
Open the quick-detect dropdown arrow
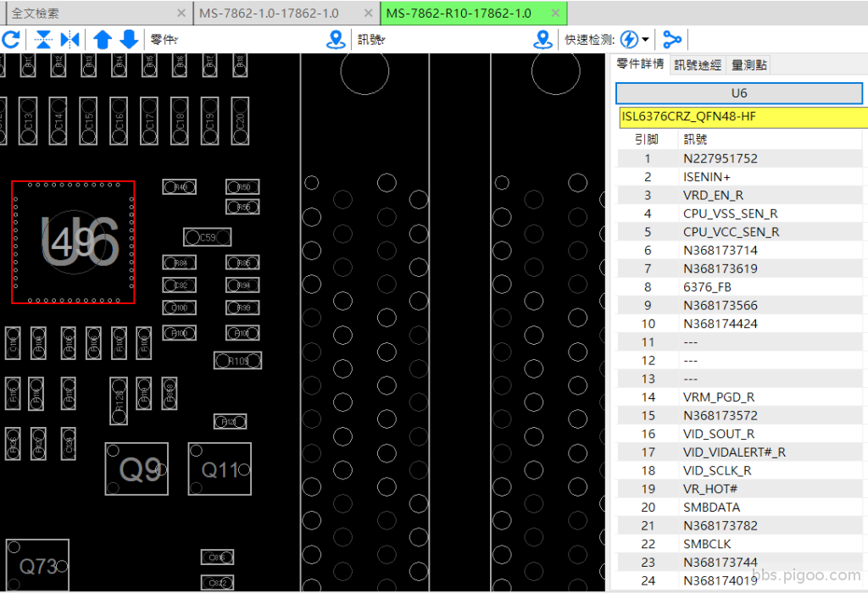pos(646,40)
